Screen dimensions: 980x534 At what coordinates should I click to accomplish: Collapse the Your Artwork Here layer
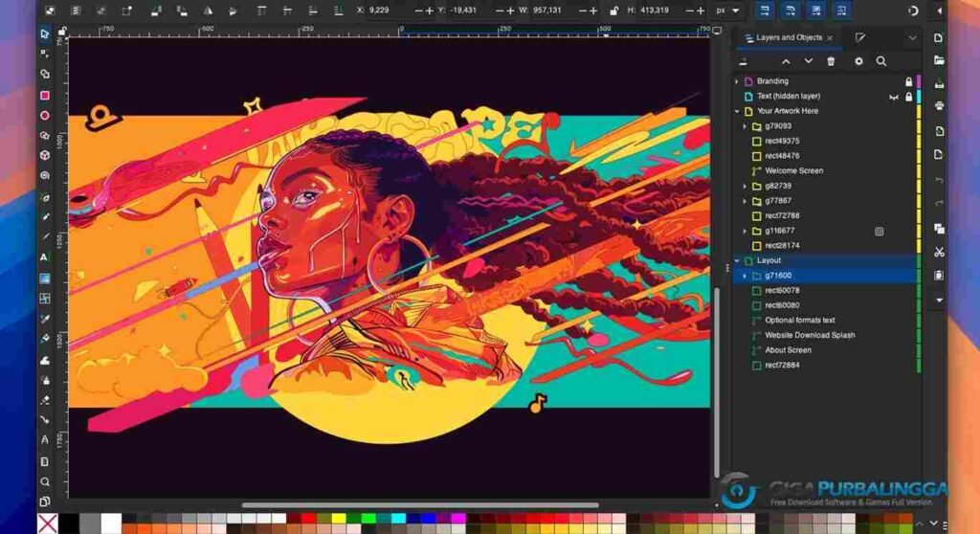pos(737,111)
